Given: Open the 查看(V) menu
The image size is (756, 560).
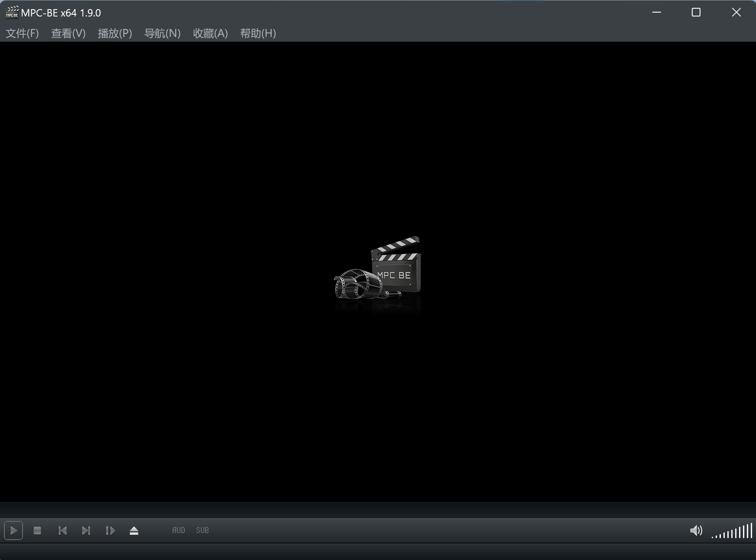Looking at the screenshot, I should 69,33.
